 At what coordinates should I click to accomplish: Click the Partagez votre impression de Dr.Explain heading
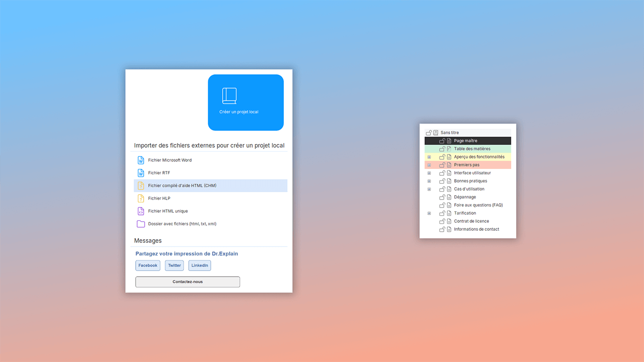point(187,254)
